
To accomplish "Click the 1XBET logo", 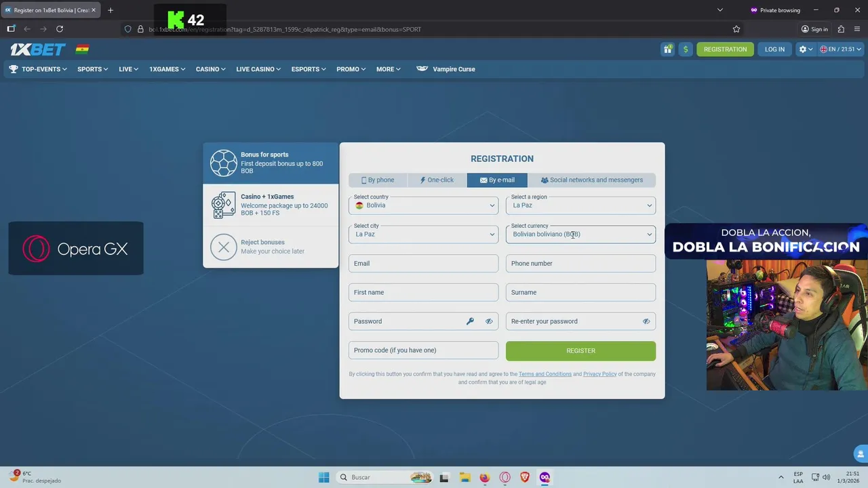I will (38, 49).
